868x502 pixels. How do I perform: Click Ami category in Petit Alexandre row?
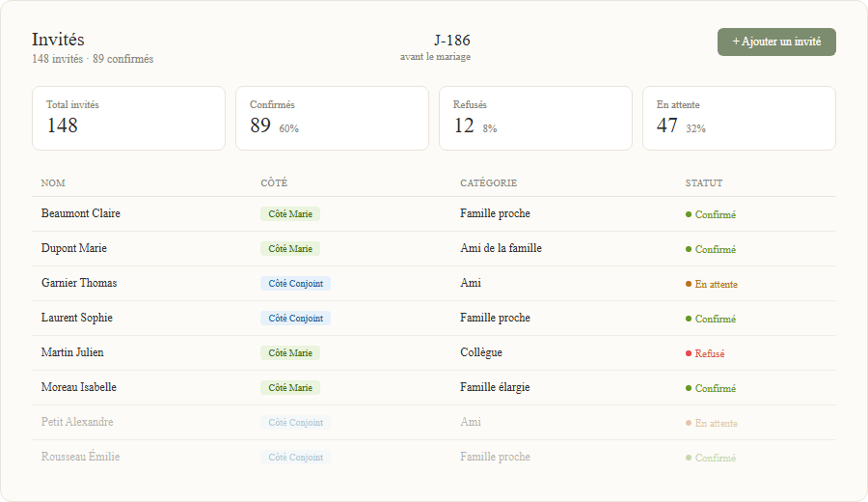(471, 422)
